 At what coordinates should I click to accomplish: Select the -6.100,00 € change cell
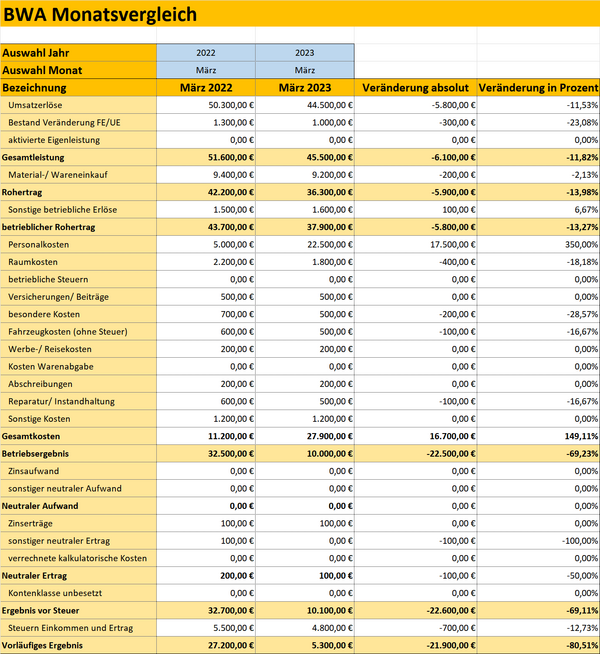(416, 158)
